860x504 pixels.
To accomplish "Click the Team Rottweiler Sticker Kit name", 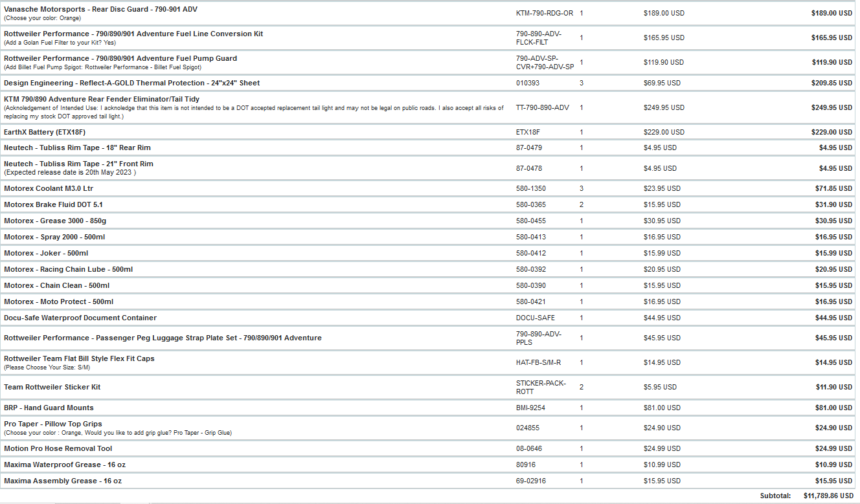I will point(52,387).
